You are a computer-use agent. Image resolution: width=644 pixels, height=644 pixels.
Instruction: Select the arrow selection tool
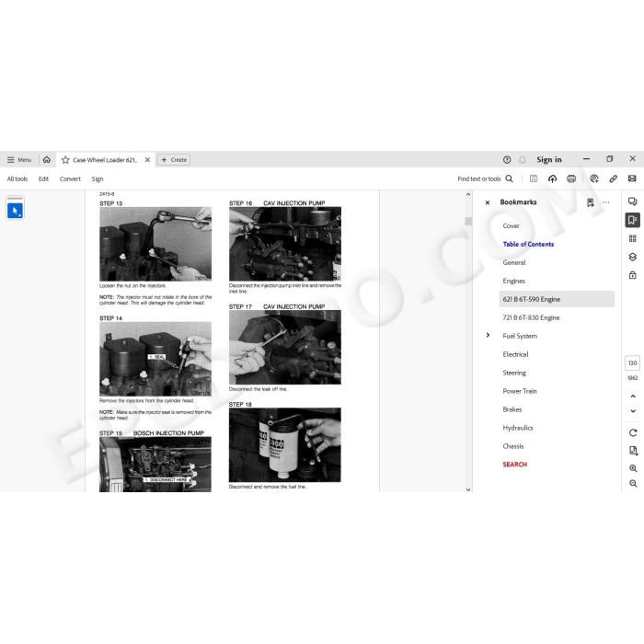16,211
